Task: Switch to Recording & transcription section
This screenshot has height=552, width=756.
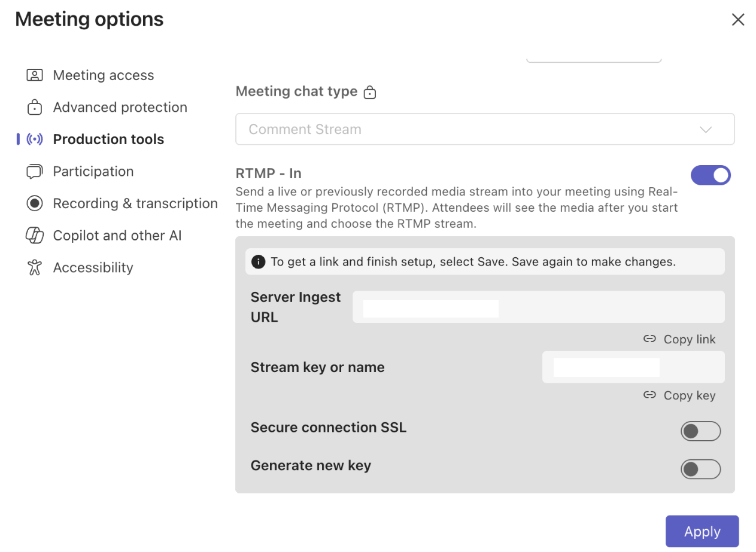Action: [135, 203]
